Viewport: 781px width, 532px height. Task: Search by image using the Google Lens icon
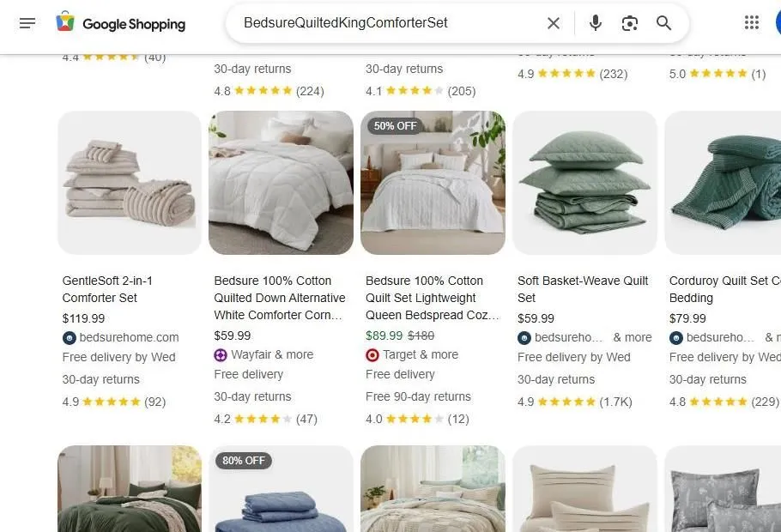pos(629,22)
